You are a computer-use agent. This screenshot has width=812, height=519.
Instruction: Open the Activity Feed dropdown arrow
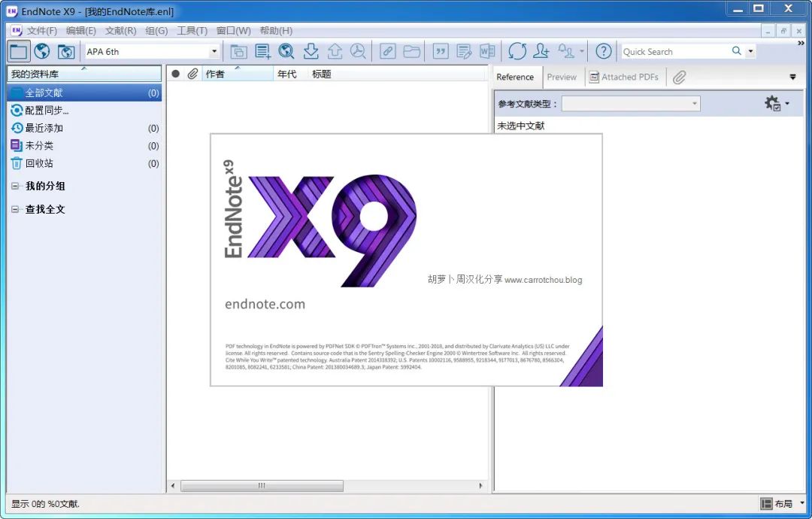582,51
